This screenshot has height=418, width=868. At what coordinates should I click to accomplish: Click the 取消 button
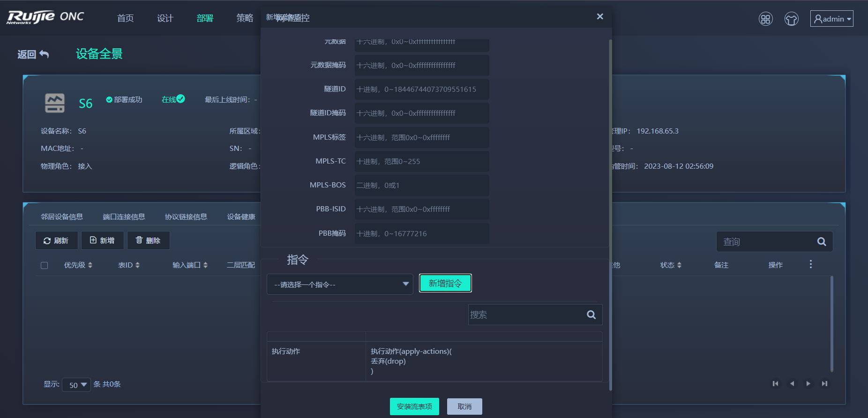pyautogui.click(x=464, y=406)
